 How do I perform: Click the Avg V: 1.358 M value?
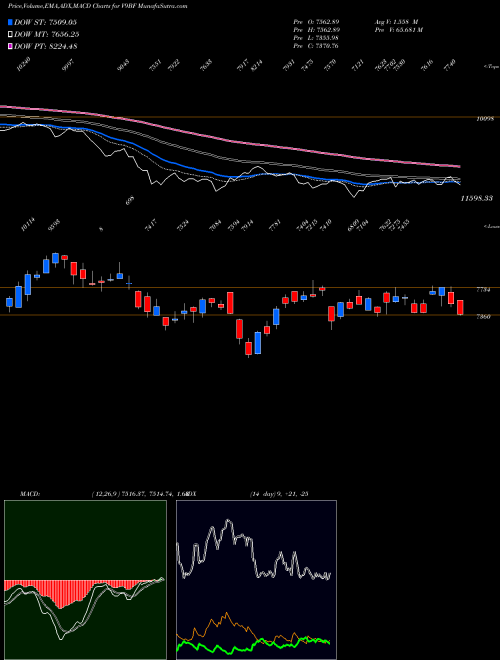click(x=396, y=22)
